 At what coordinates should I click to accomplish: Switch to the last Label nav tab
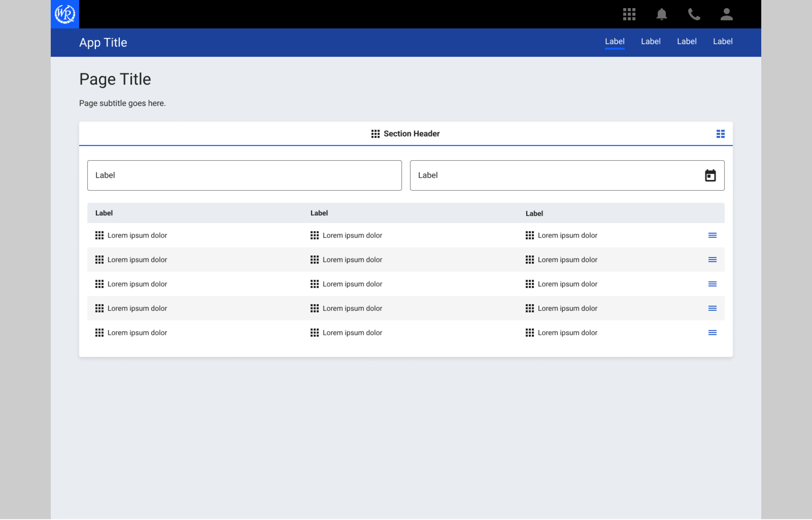coord(723,42)
